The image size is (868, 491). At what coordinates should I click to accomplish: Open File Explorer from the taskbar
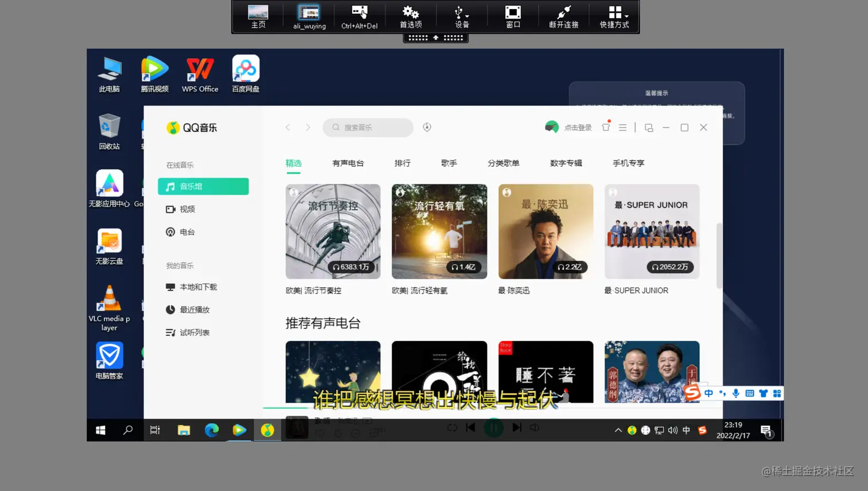[184, 430]
